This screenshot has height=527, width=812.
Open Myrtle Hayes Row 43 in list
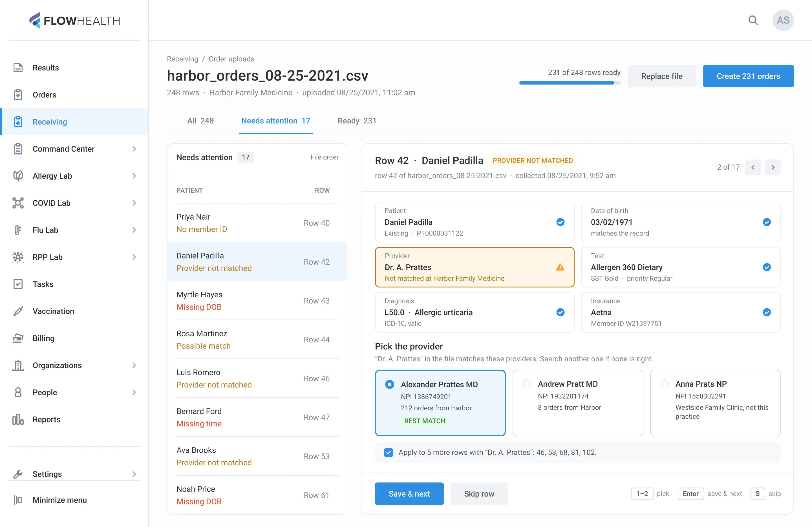click(257, 300)
